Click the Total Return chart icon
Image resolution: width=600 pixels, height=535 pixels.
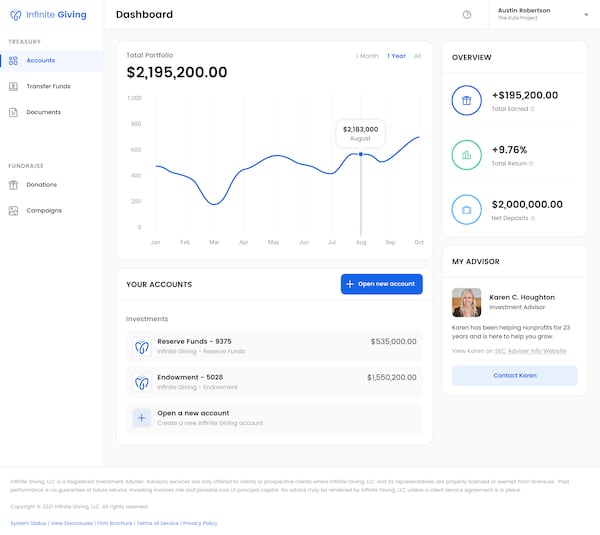tap(466, 155)
